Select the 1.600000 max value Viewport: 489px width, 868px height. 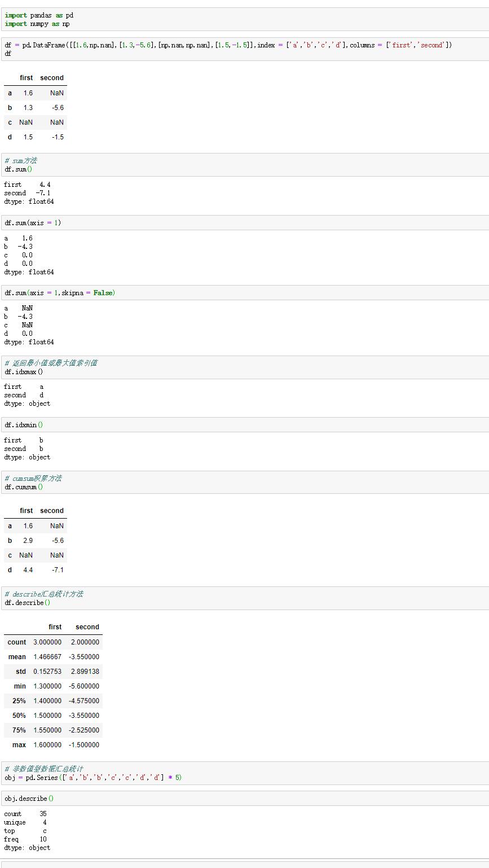(47, 745)
